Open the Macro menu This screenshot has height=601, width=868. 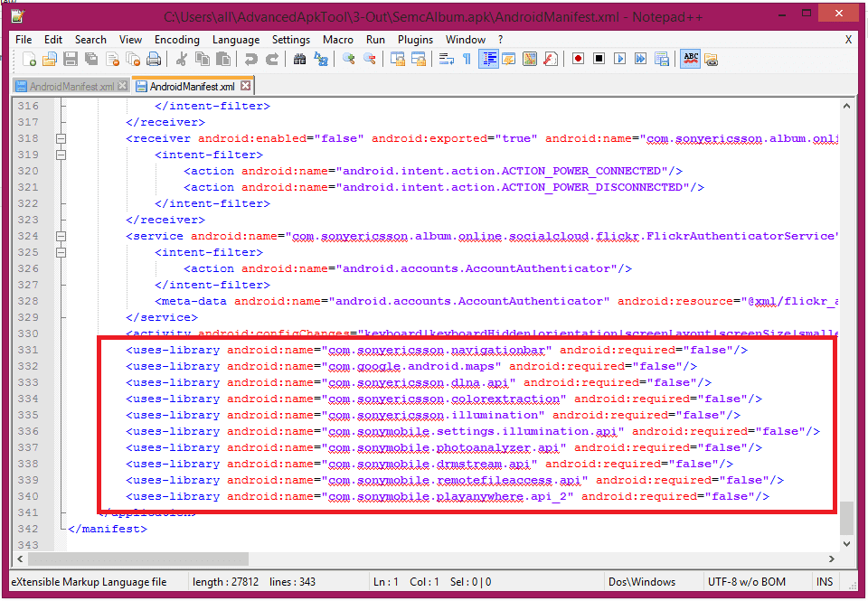click(337, 39)
